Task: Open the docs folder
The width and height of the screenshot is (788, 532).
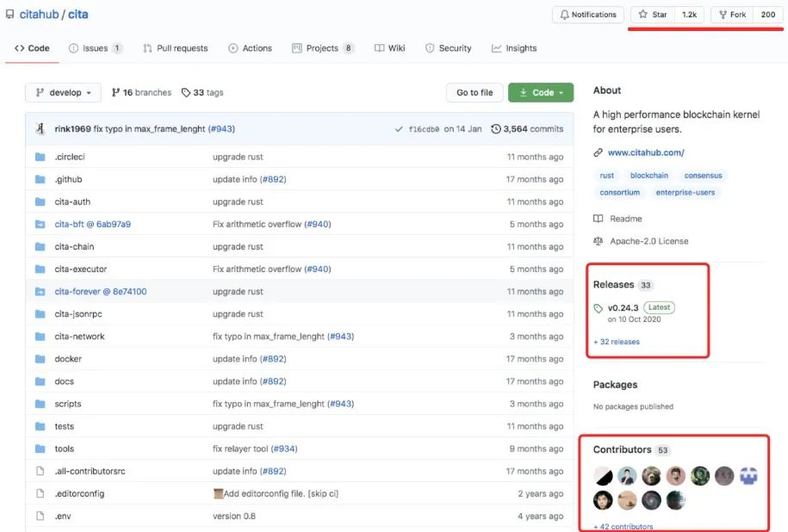Action: 65,381
